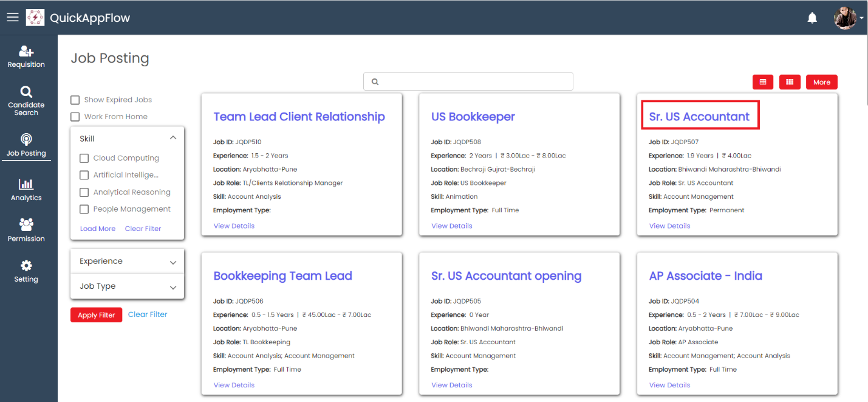
Task: Expand the Job Type filter
Action: (x=173, y=287)
